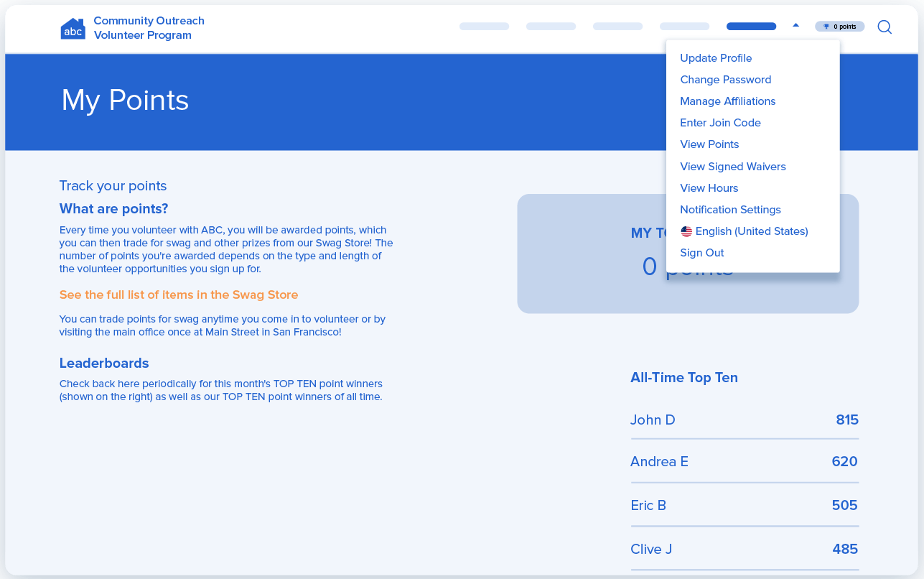Click the My Points page heading
This screenshot has height=579, width=924.
125,100
